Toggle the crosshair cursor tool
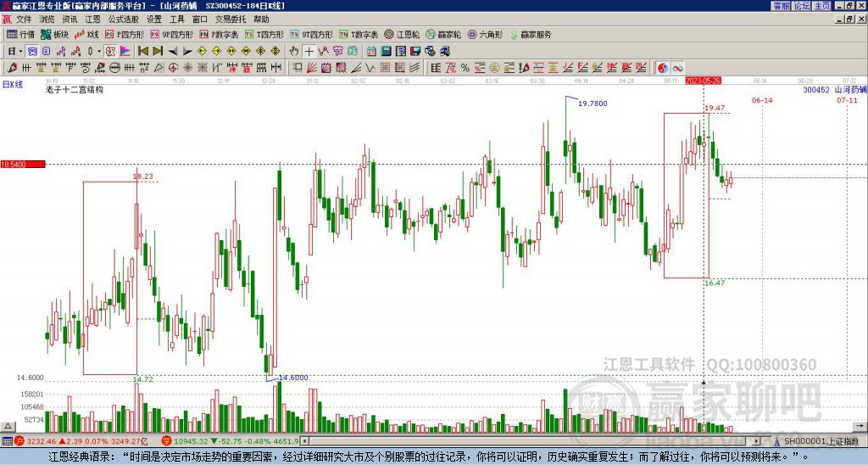The width and height of the screenshot is (868, 465). [309, 52]
